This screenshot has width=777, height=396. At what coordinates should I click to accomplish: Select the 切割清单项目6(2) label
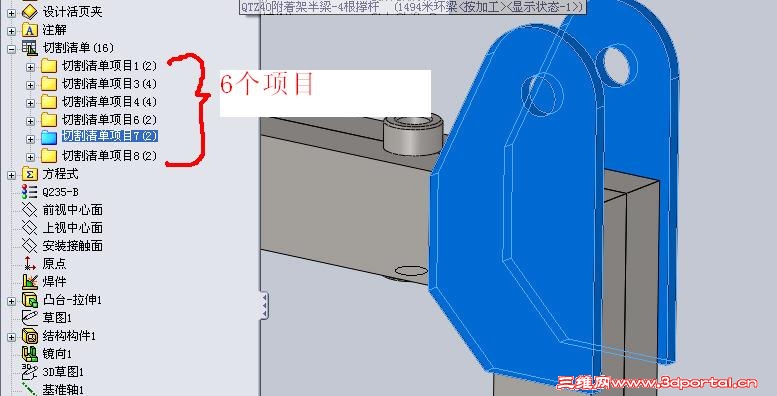[x=110, y=119]
